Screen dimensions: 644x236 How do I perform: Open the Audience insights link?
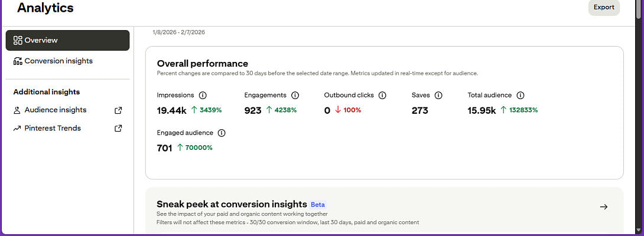click(55, 110)
